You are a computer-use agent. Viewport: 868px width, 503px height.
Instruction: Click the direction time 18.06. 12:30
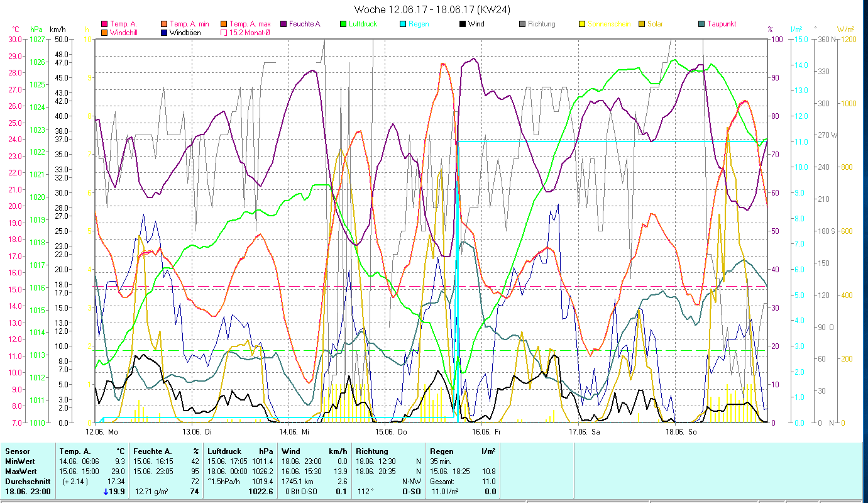point(376,462)
